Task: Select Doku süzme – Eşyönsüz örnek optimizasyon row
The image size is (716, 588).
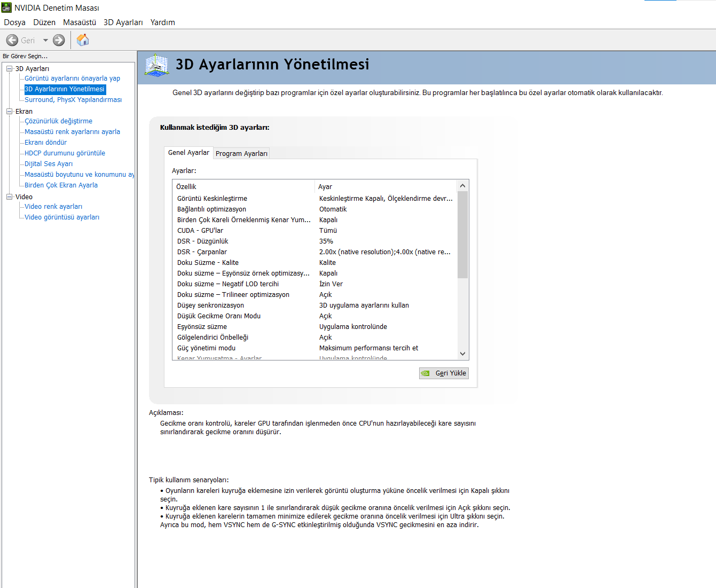Action: [x=315, y=273]
